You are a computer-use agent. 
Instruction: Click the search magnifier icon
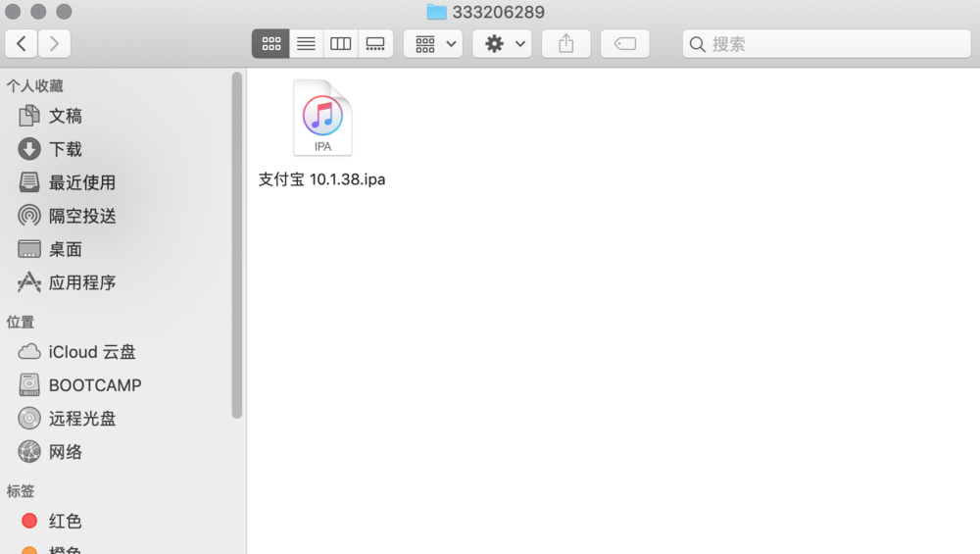point(698,44)
